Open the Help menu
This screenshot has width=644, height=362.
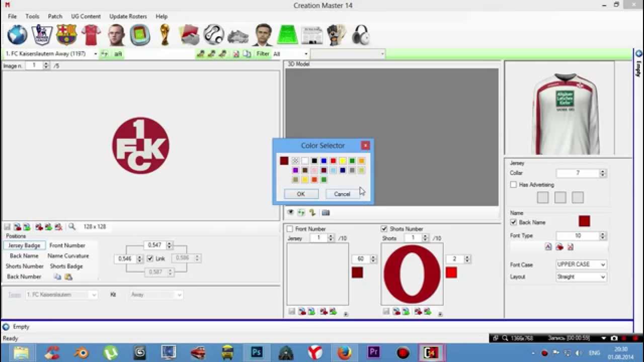162,17
